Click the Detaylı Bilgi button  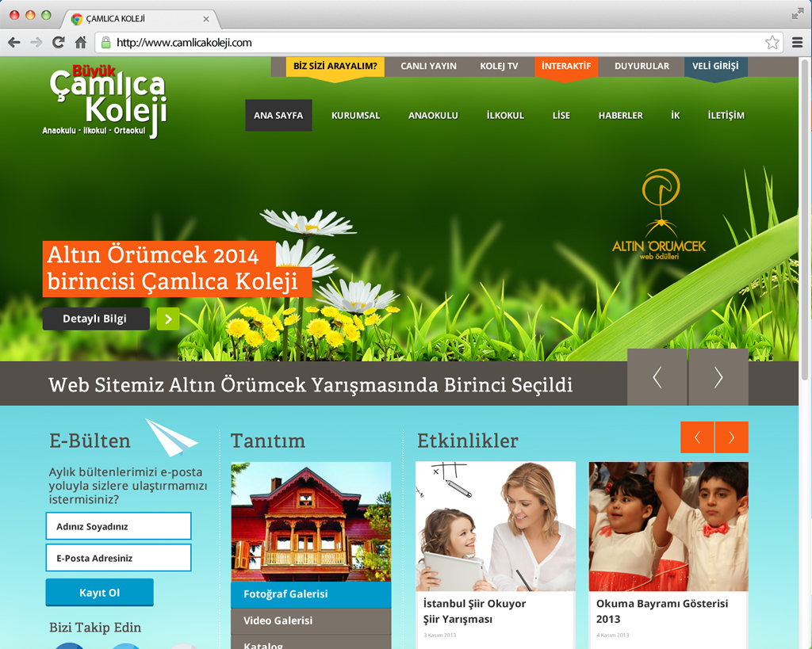pyautogui.click(x=96, y=319)
